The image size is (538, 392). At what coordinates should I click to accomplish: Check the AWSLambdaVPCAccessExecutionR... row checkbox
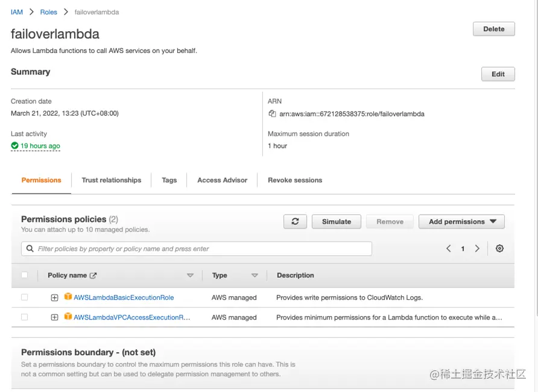coord(24,317)
